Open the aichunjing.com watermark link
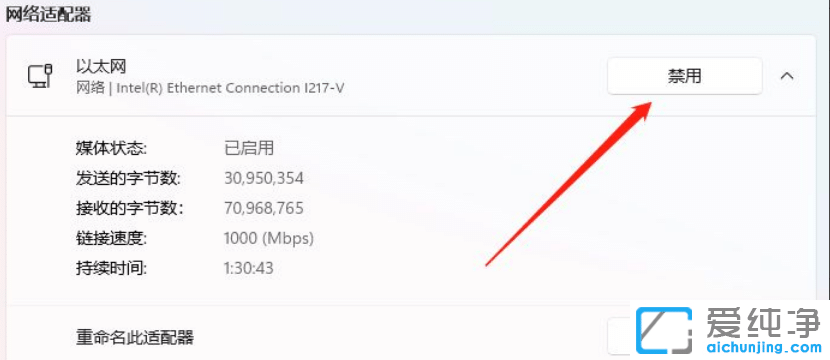The height and width of the screenshot is (360, 830). [x=759, y=347]
